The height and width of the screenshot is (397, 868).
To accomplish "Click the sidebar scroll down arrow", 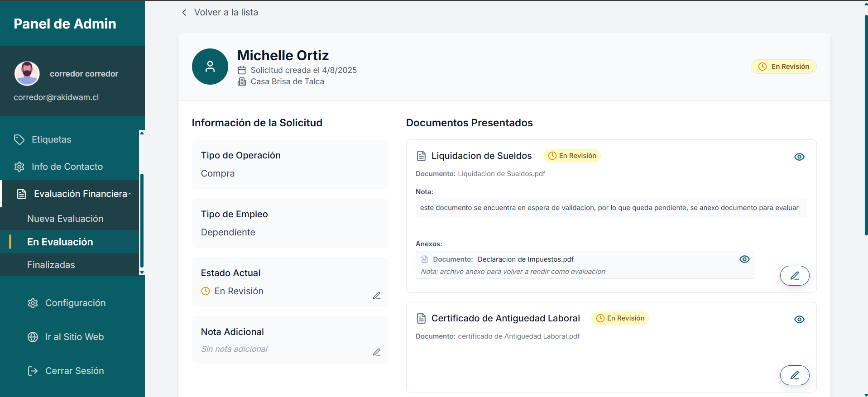I will 142,273.
